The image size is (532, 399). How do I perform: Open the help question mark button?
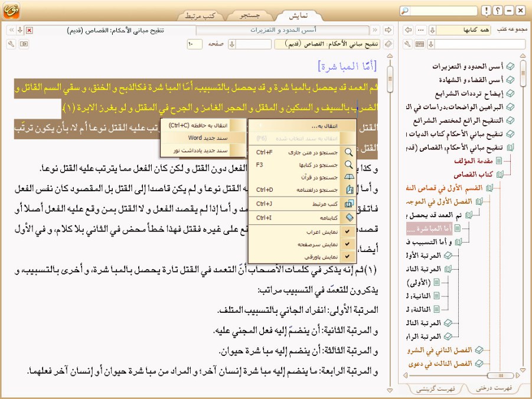497,11
